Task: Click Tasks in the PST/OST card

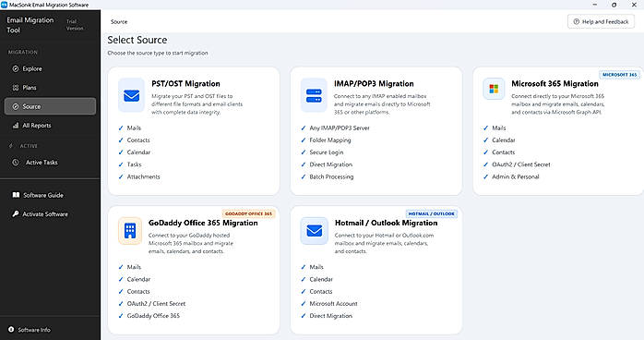Action: pyautogui.click(x=134, y=164)
